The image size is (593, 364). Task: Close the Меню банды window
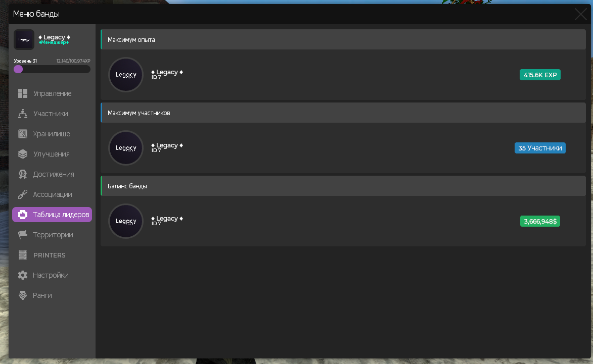click(580, 14)
